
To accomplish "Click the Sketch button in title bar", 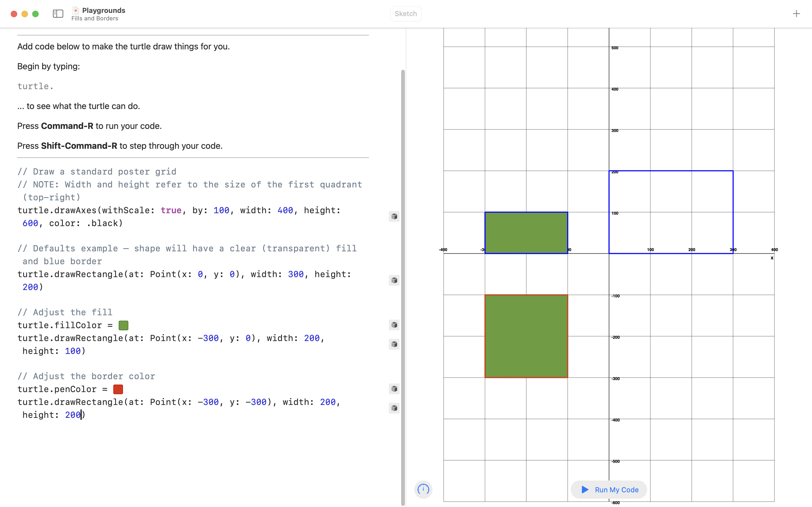I will coord(406,14).
